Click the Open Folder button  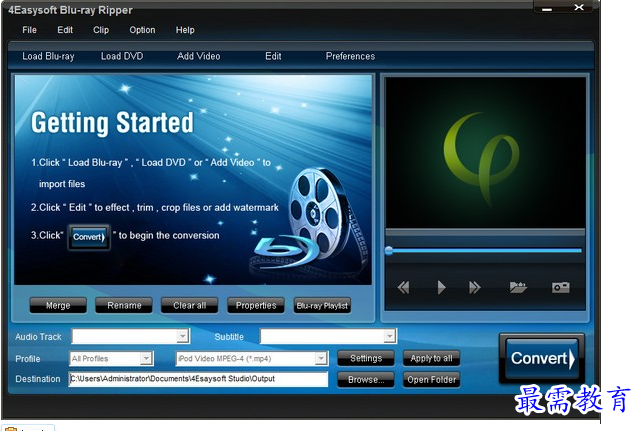pyautogui.click(x=431, y=380)
